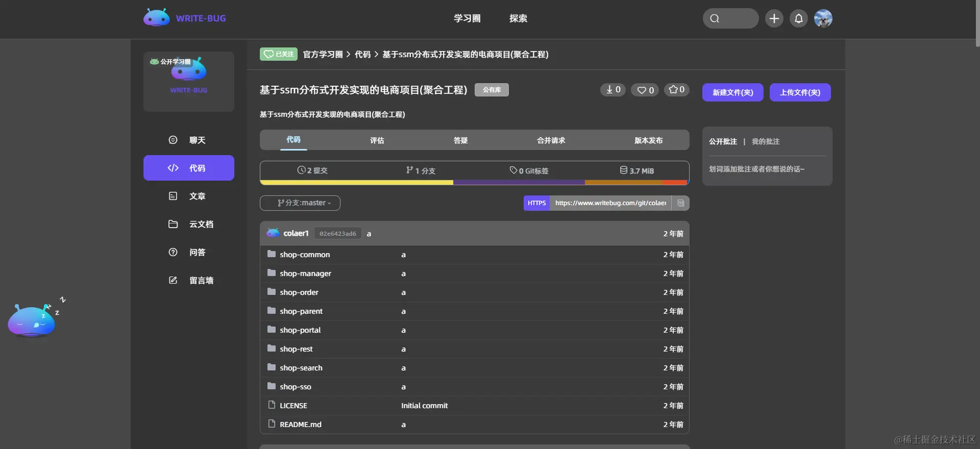Open the 分支:master branch dropdown

(300, 203)
